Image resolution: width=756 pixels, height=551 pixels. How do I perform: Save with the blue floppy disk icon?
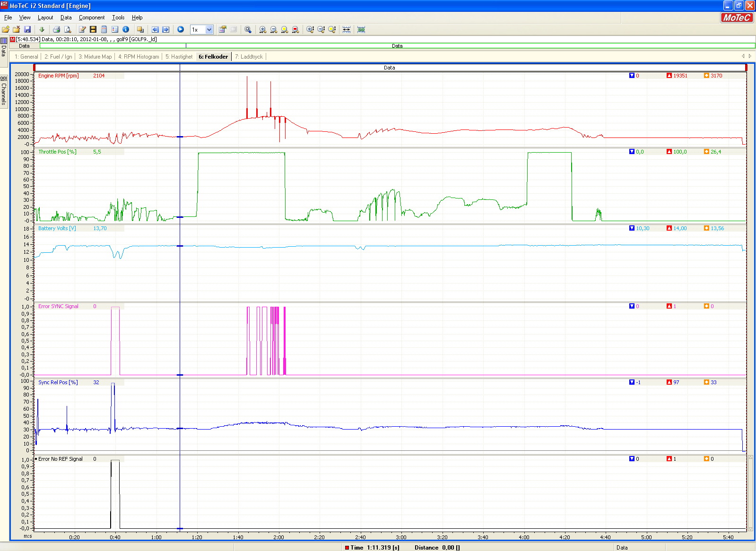pos(27,29)
